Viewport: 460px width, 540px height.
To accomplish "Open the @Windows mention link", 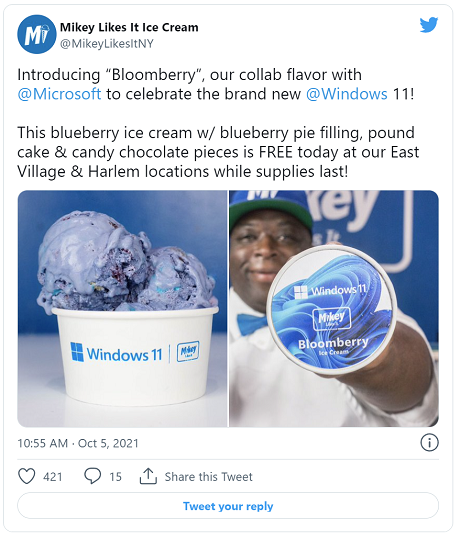I will (x=347, y=94).
